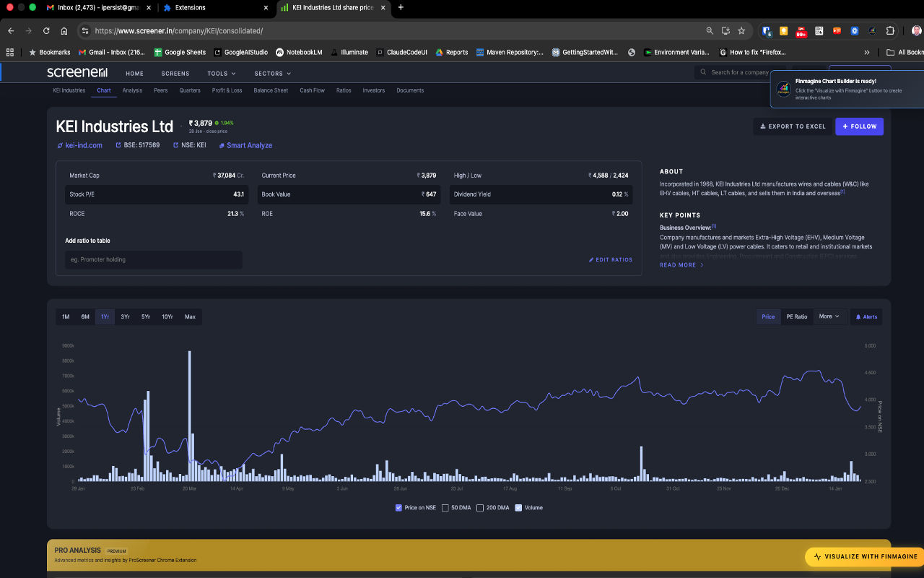The height and width of the screenshot is (578, 924).
Task: Uncheck the Volume checkbox
Action: [x=518, y=508]
